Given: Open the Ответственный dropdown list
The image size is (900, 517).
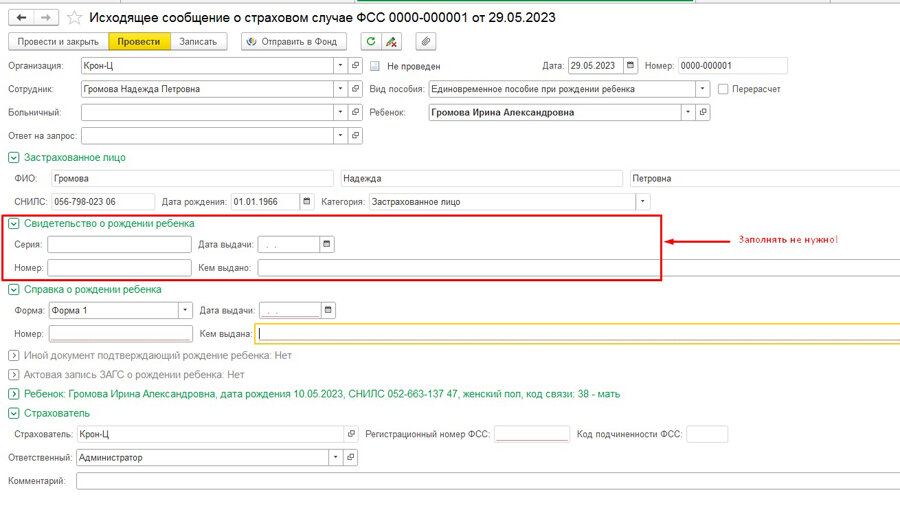Looking at the screenshot, I should [336, 457].
